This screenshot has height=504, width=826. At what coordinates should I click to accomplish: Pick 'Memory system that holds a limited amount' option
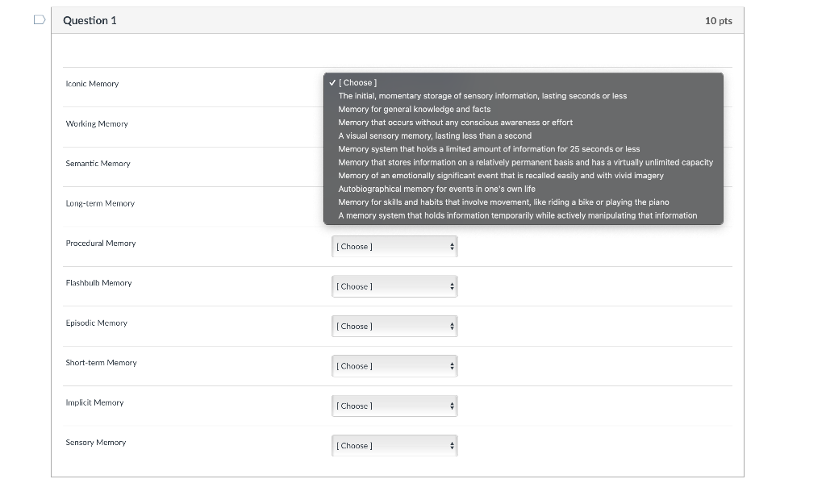[489, 149]
